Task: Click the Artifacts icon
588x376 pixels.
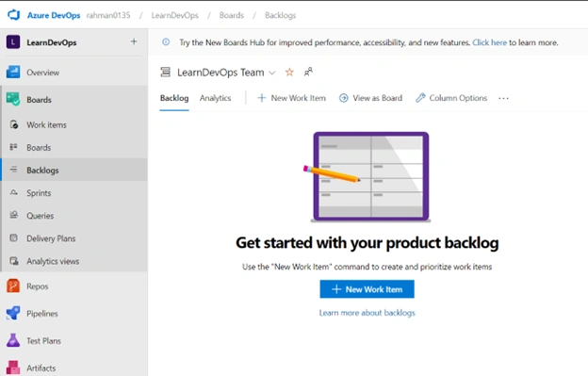Action: [13, 368]
